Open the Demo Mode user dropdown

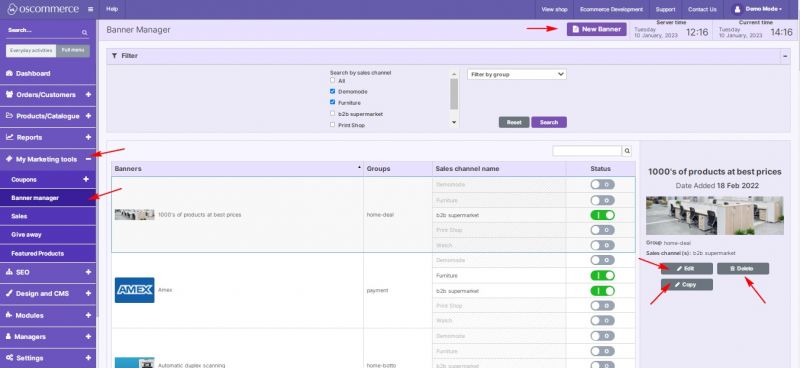click(x=758, y=9)
